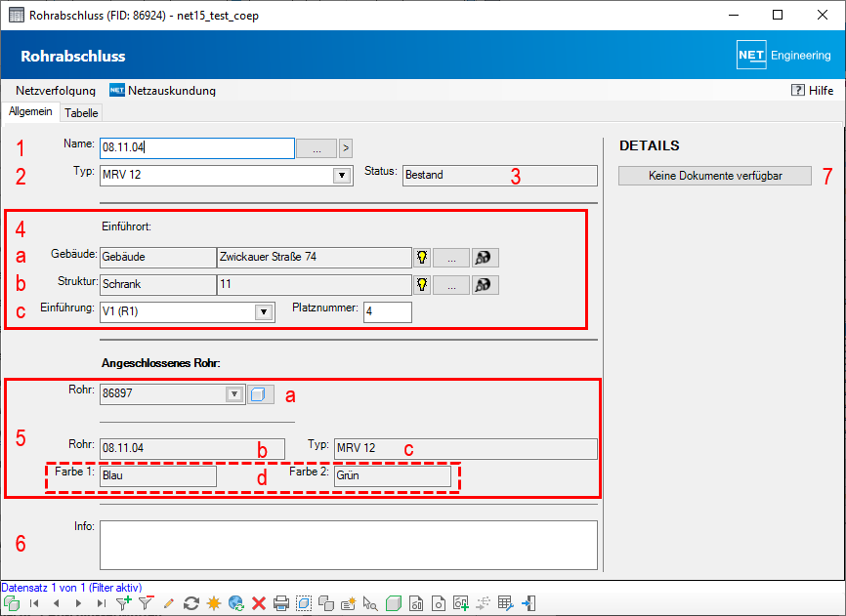Expand the Einführung dropdown V1 (R1)
The image size is (846, 616).
[263, 312]
